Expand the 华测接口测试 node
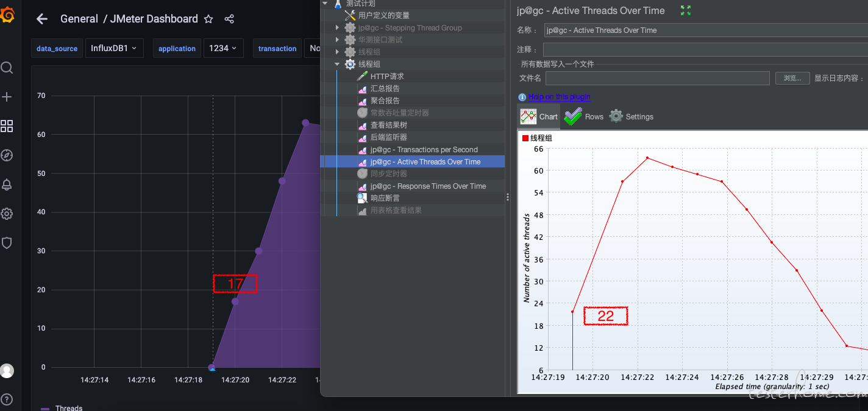Screen dimensions: 868x411 (x=337, y=40)
